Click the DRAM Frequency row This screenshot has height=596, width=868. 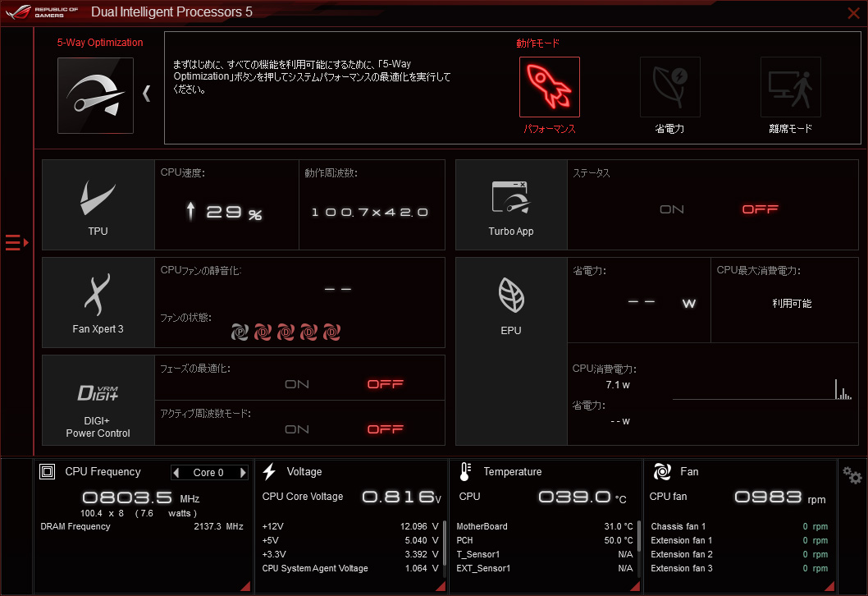(x=142, y=527)
